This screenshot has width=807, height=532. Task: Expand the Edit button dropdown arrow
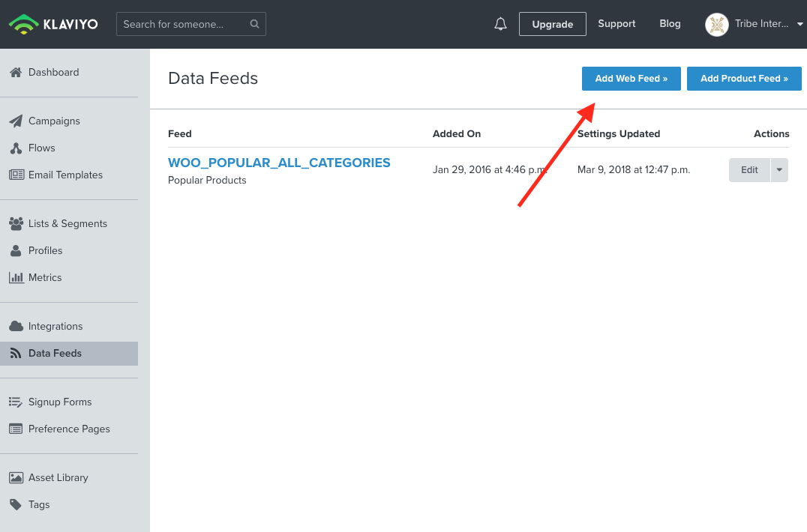tap(779, 169)
